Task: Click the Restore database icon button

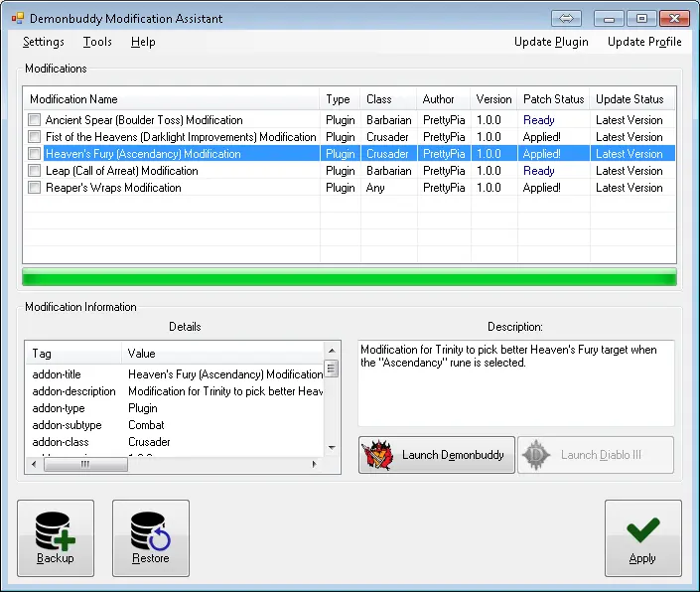Action: coord(151,538)
